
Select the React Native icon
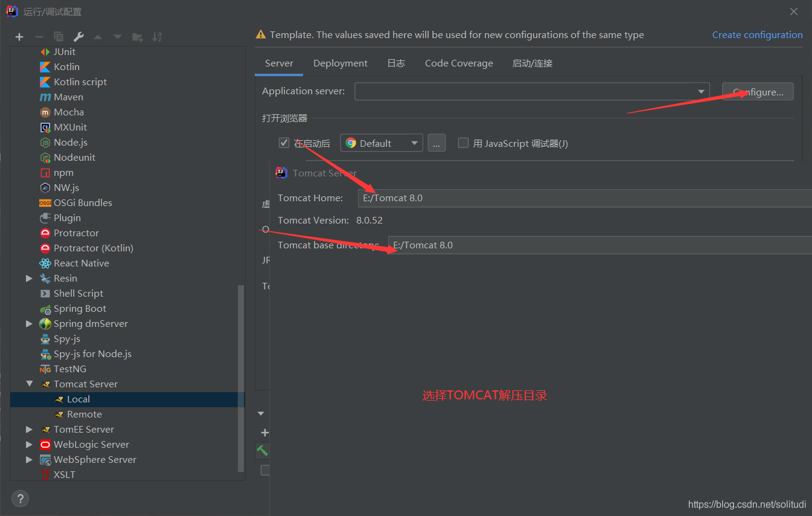click(45, 263)
